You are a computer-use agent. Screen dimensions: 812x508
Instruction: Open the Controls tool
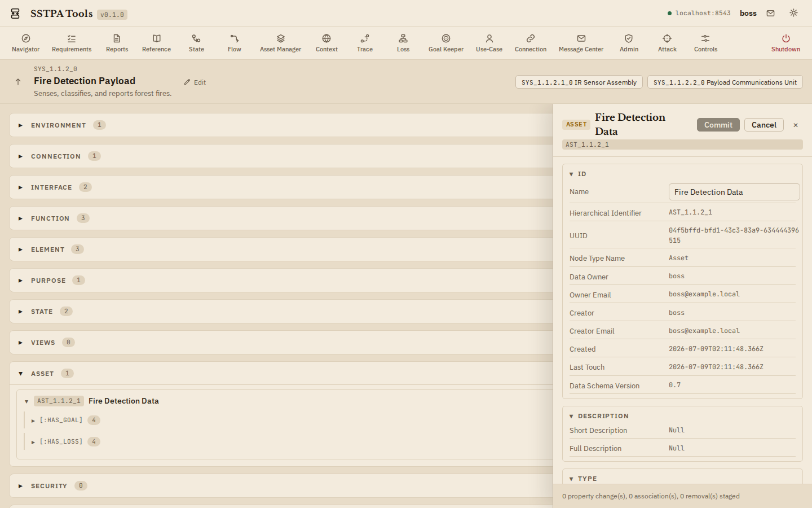[705, 43]
